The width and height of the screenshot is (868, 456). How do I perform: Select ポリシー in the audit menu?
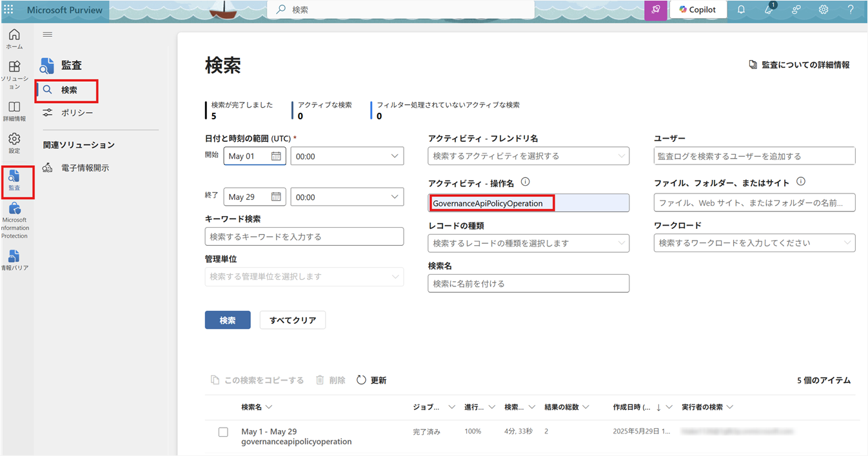point(77,113)
